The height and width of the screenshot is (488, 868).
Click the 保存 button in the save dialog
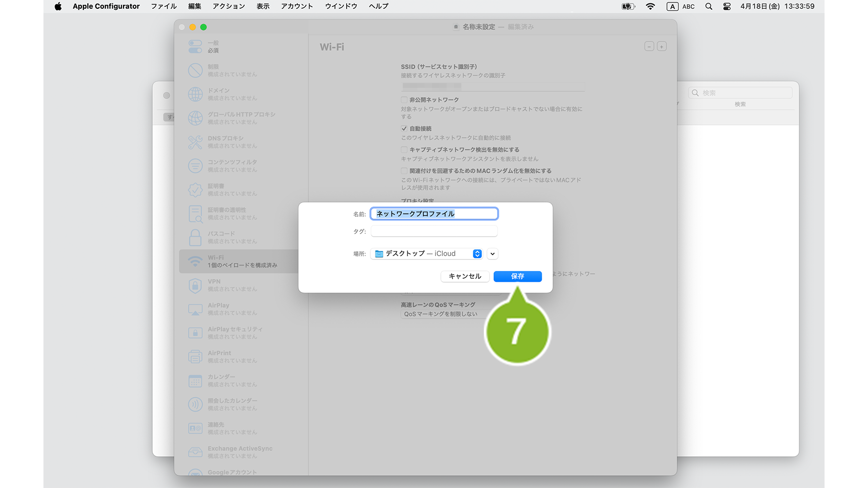click(517, 276)
